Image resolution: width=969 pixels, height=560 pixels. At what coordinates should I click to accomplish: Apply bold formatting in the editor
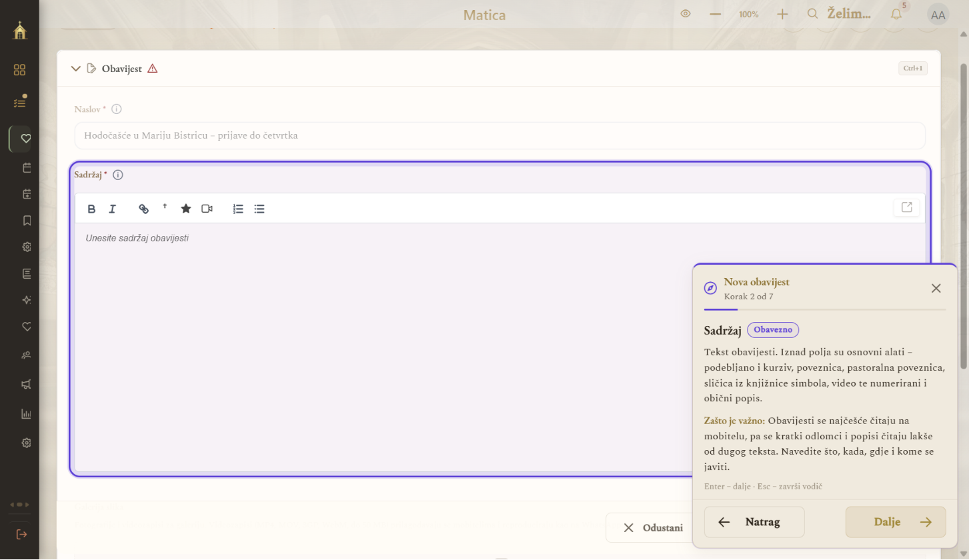tap(92, 209)
